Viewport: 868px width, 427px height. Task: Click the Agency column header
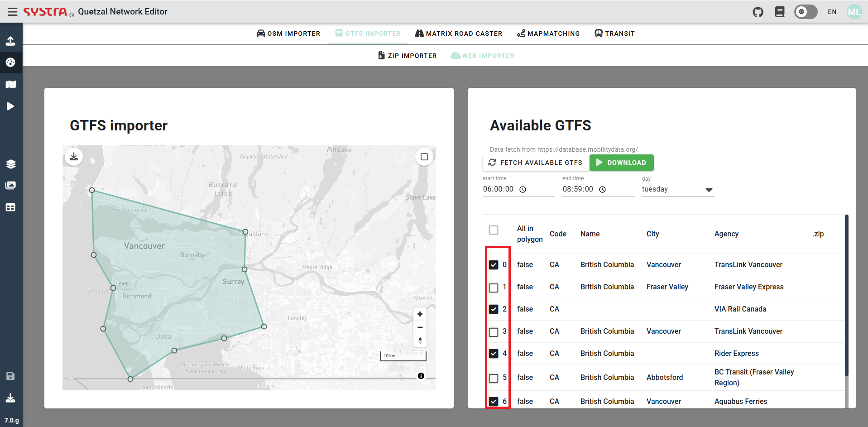[x=726, y=234]
